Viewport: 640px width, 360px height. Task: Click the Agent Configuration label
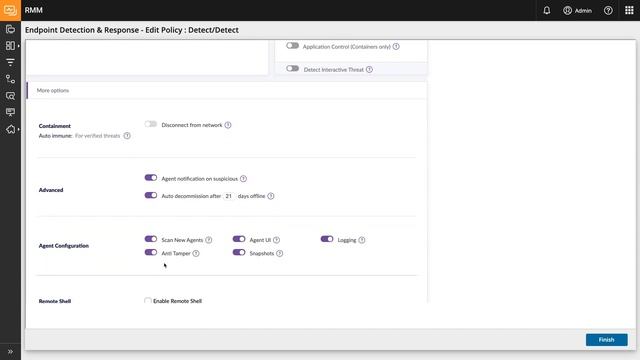coord(64,246)
